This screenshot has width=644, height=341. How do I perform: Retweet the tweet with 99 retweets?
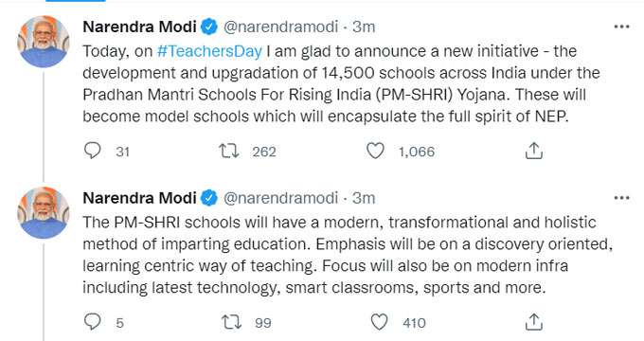coord(232,322)
